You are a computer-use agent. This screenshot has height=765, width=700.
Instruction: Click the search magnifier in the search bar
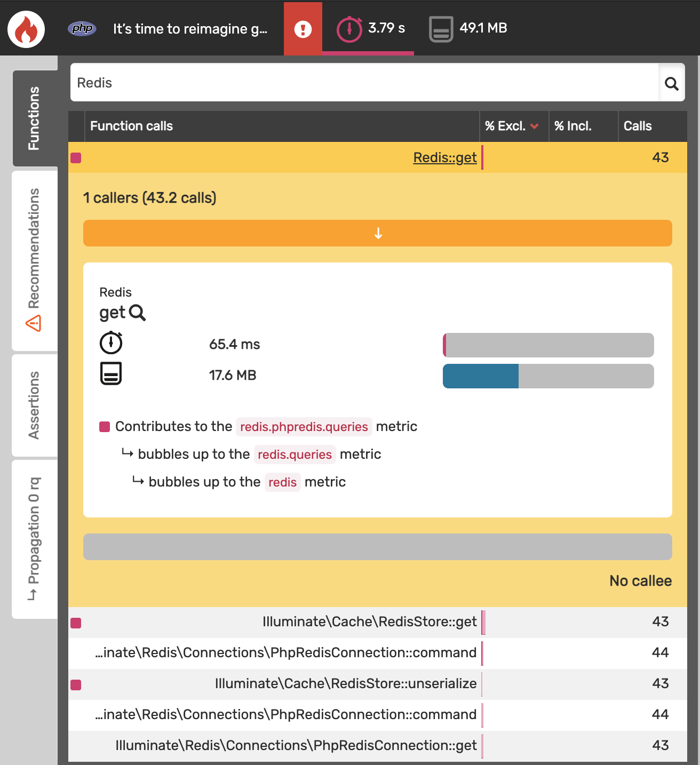pos(671,83)
